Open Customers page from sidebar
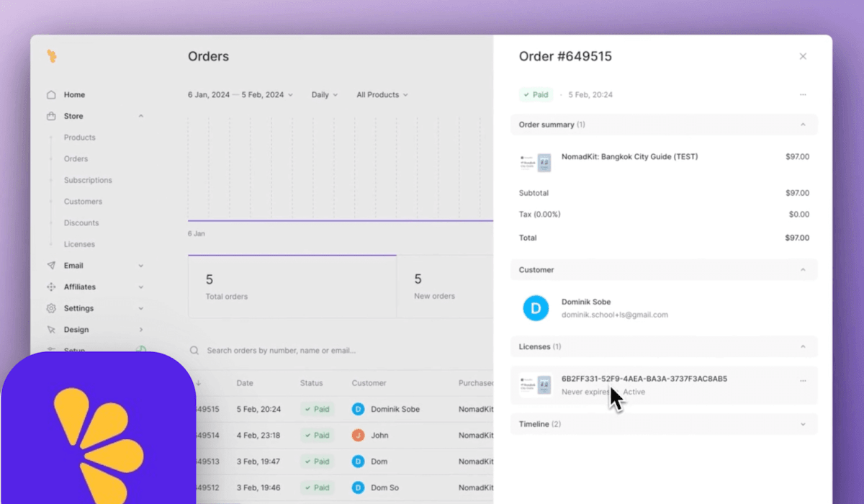 click(83, 202)
